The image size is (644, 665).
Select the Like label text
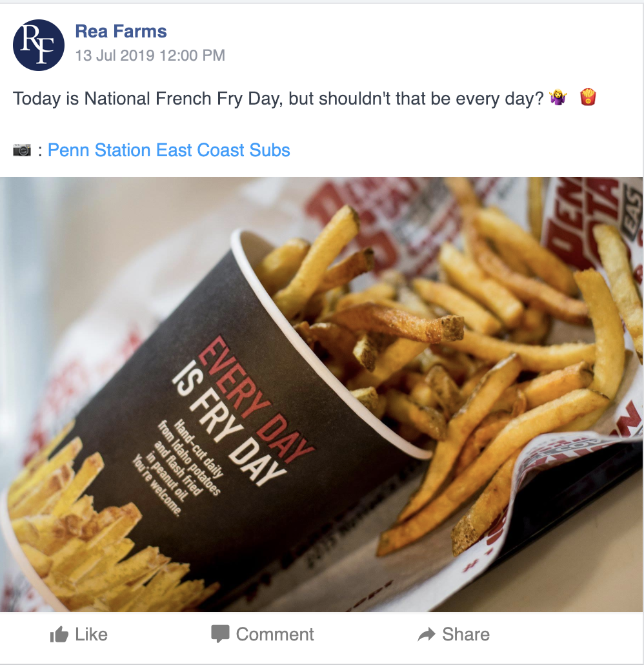click(x=91, y=635)
